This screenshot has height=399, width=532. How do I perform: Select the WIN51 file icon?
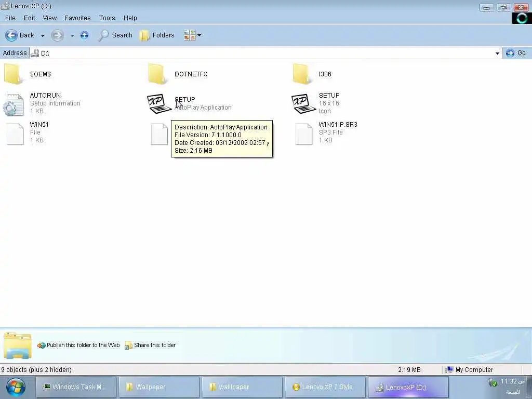15,134
